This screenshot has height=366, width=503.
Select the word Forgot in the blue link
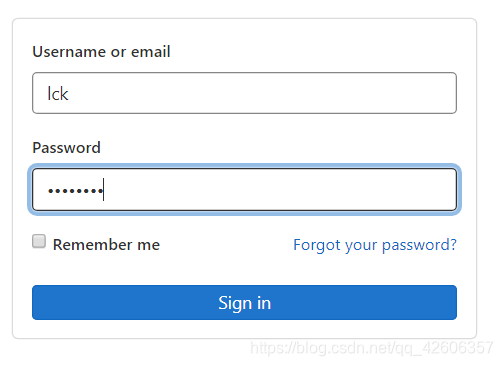[x=317, y=245]
